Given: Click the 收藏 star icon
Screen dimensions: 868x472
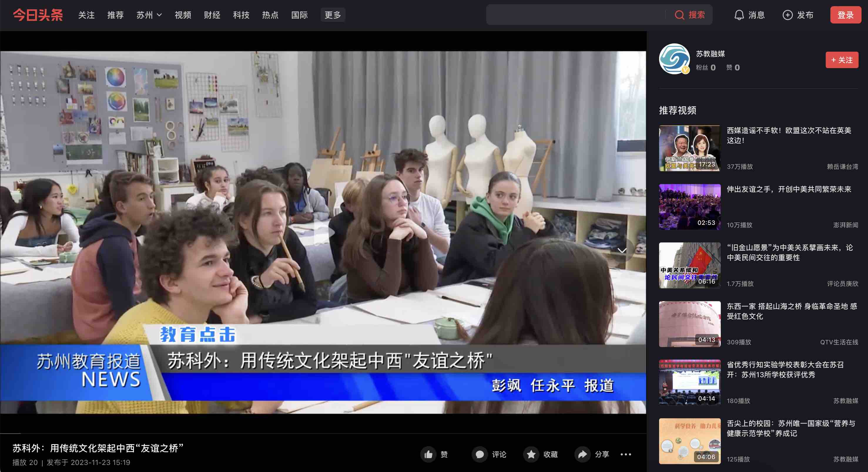Looking at the screenshot, I should (531, 454).
